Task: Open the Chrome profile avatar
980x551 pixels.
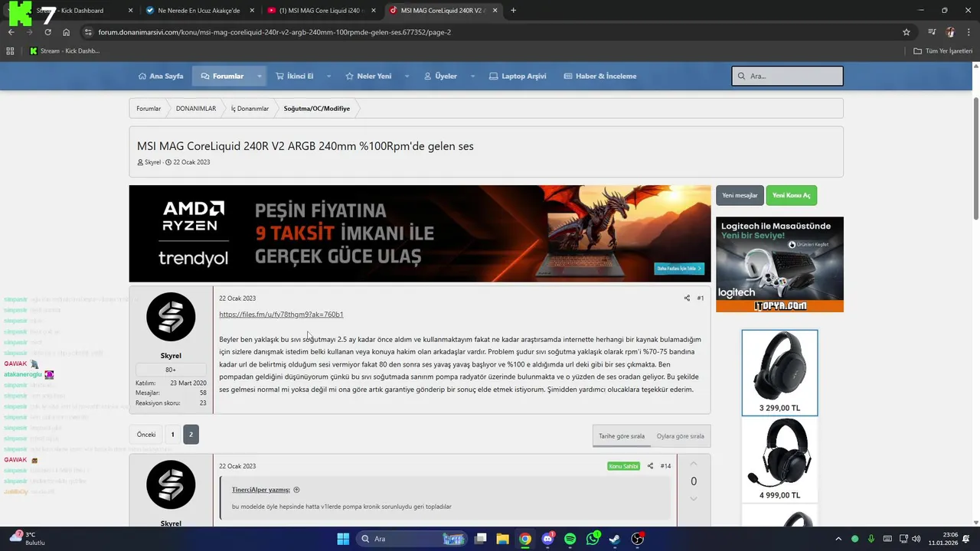Action: (x=950, y=32)
